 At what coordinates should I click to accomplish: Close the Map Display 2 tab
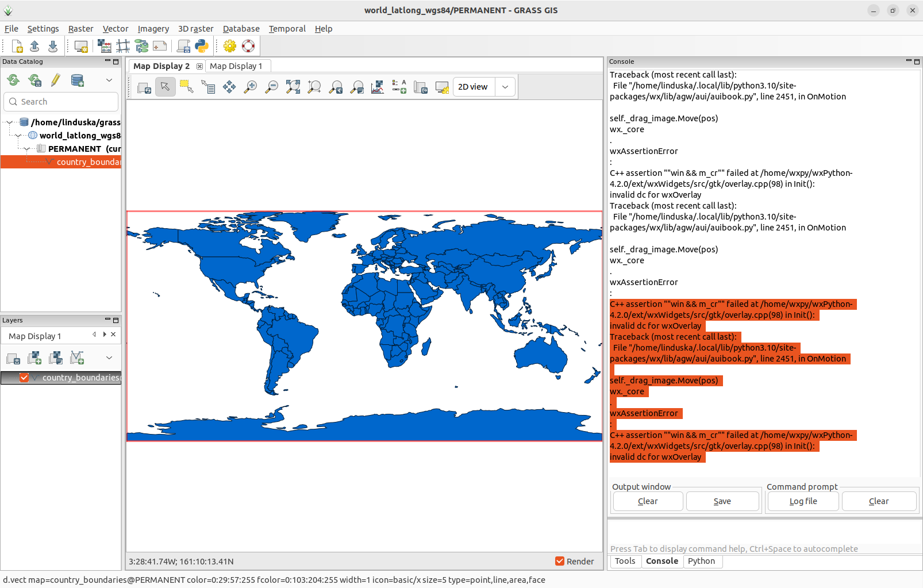click(x=199, y=66)
